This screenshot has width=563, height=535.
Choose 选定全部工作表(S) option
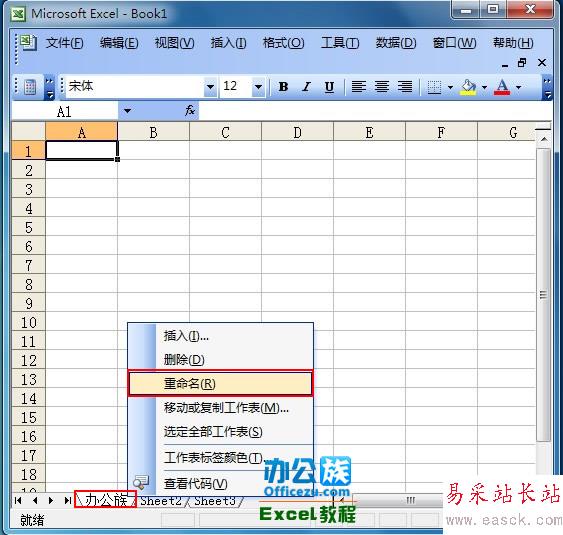point(220,432)
